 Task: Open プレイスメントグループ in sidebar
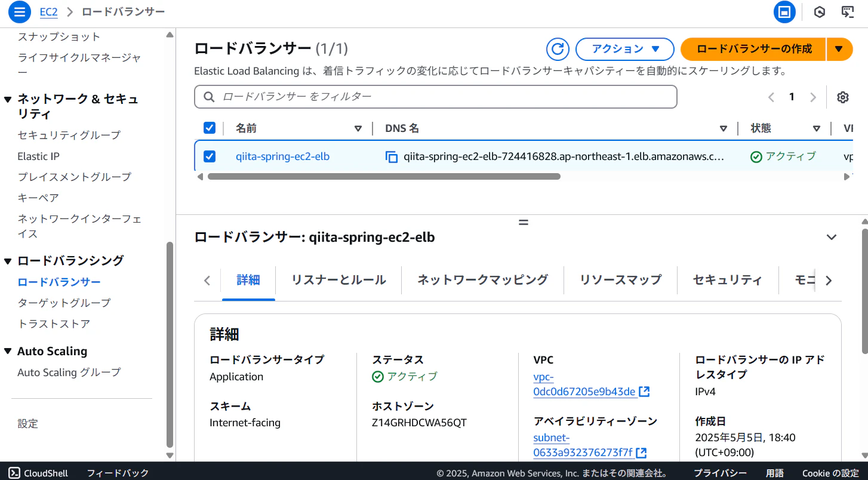[x=74, y=177]
